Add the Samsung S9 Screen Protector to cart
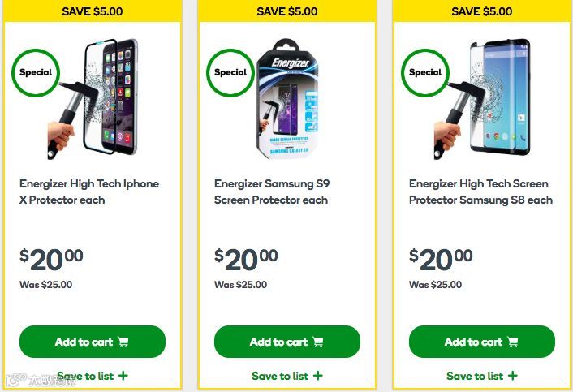Image resolution: width=573 pixels, height=392 pixels. (287, 342)
